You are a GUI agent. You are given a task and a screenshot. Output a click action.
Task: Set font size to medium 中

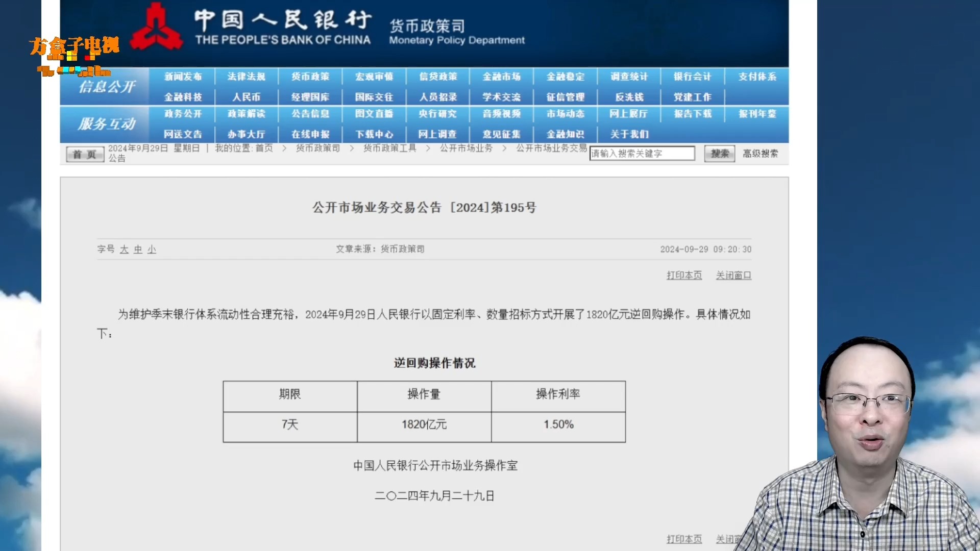point(138,249)
